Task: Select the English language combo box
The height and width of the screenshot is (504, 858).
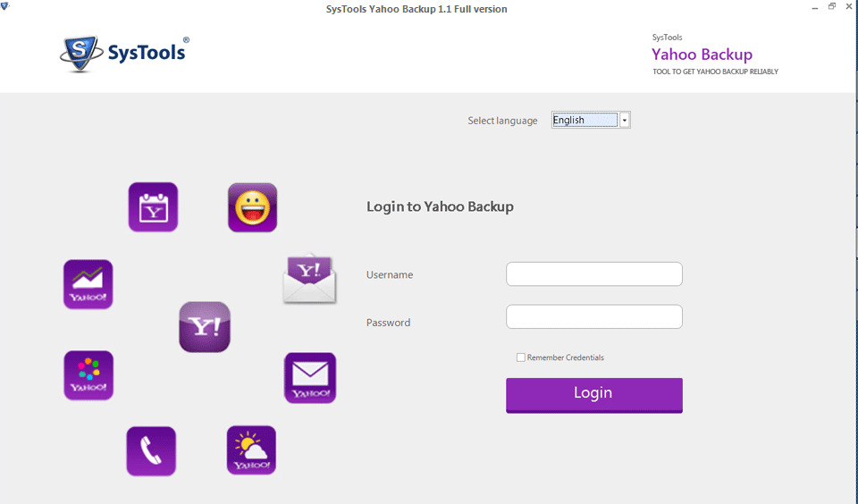Action: pos(591,120)
